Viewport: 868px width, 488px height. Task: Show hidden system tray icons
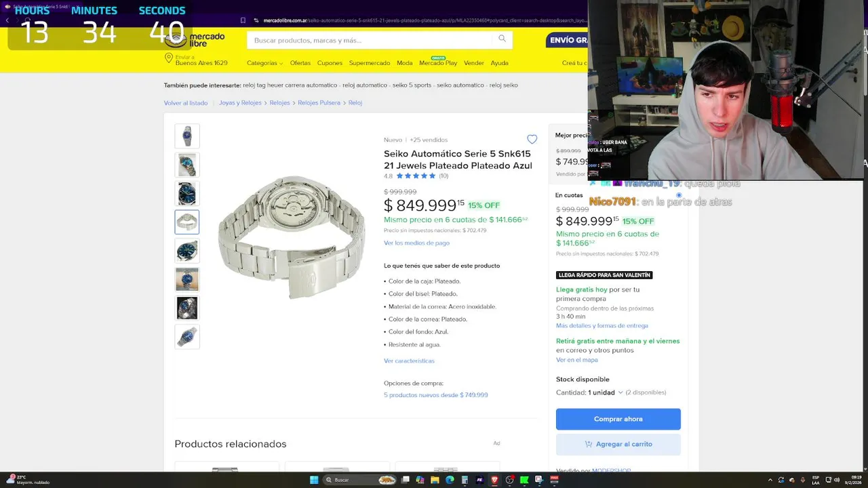[x=771, y=480]
